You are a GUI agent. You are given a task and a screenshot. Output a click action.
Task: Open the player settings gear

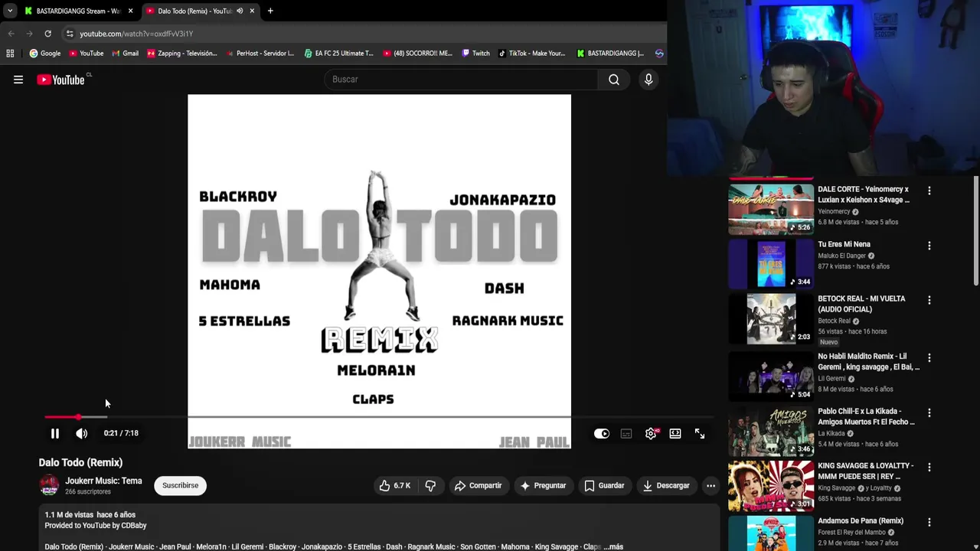[651, 434]
